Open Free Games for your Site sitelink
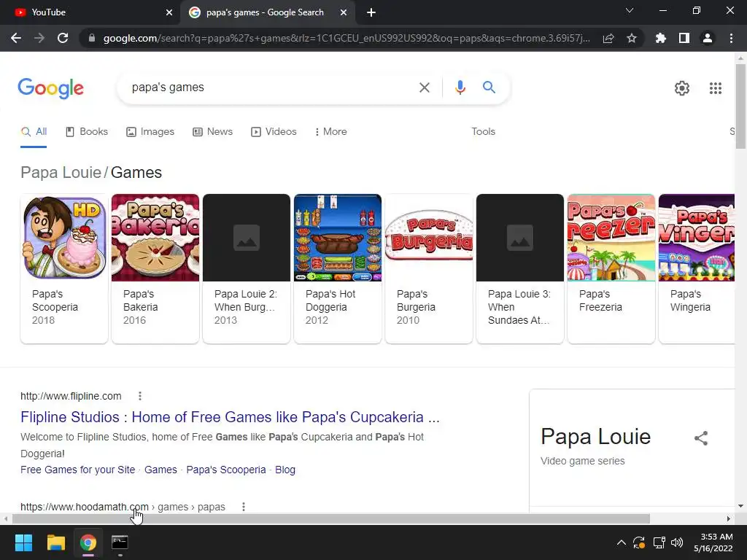This screenshot has width=747, height=560. pos(77,470)
